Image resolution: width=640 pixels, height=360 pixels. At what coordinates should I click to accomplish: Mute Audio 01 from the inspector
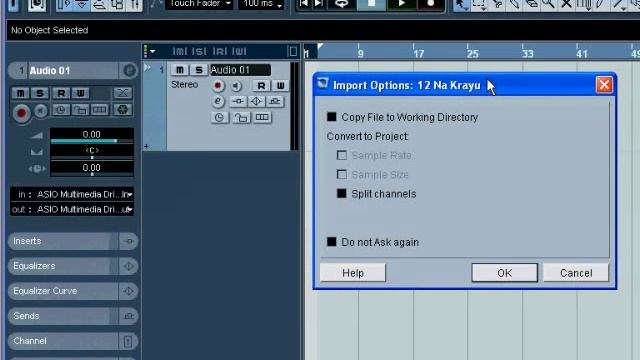click(20, 93)
